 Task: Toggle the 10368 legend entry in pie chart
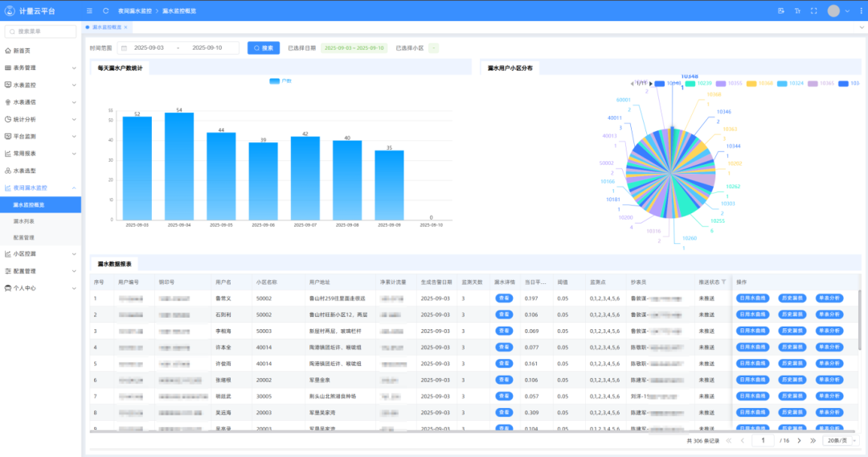coord(760,83)
